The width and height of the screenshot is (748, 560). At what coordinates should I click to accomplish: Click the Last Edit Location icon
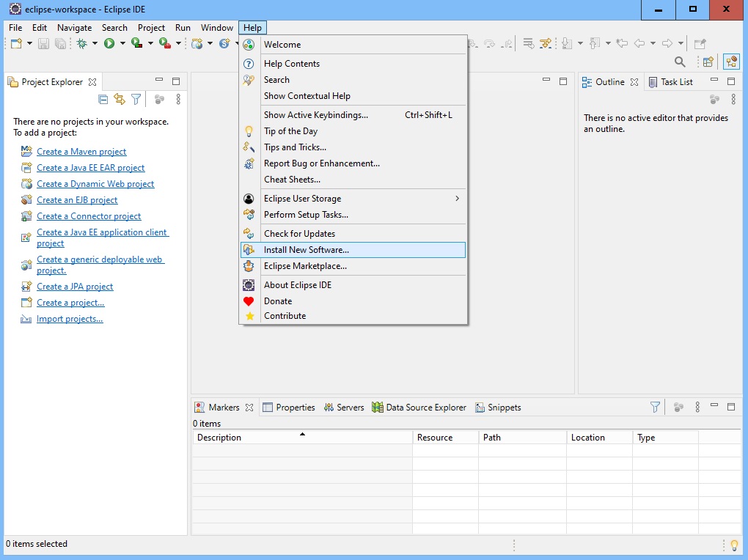(622, 43)
